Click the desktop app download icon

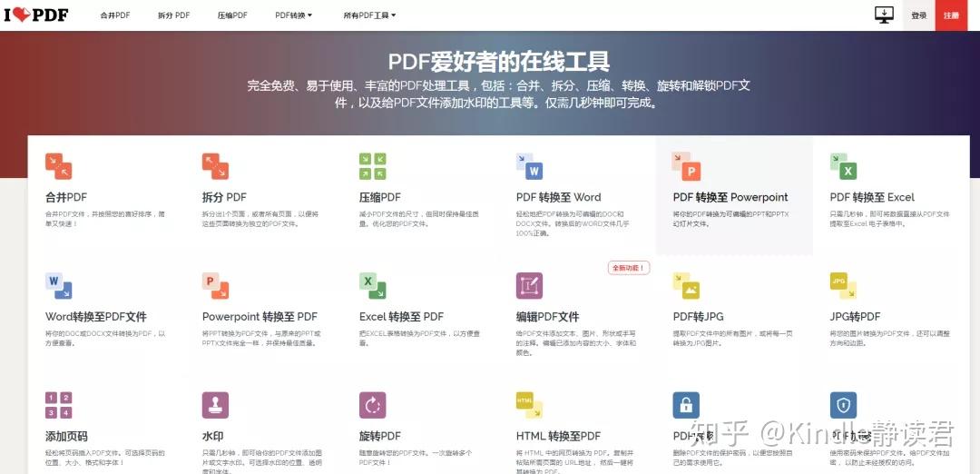click(x=884, y=15)
